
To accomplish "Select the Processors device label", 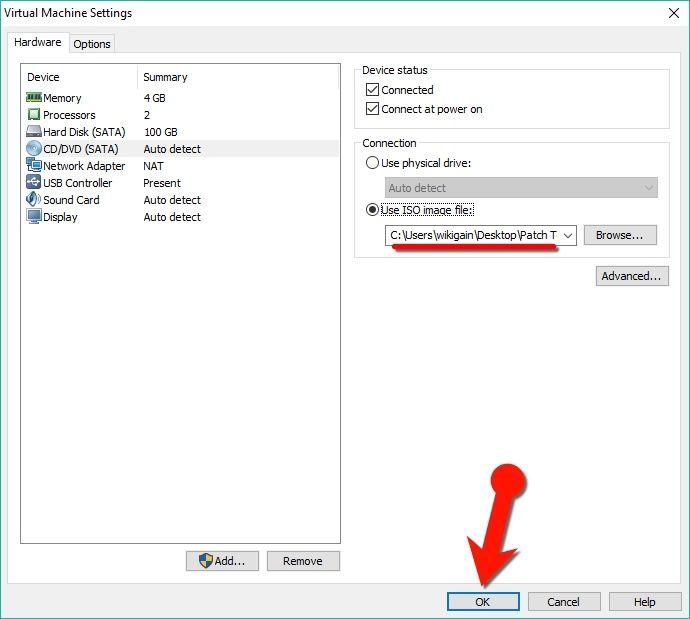I will coord(69,115).
